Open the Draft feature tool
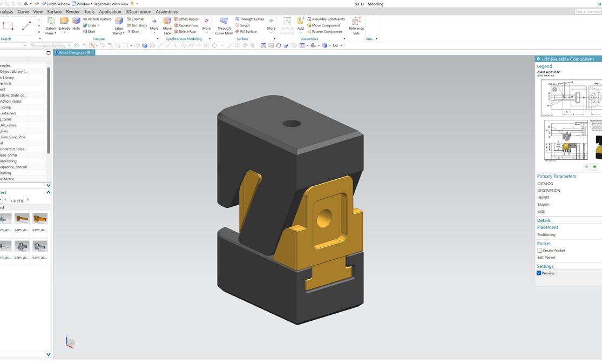The height and width of the screenshot is (364, 602). click(x=133, y=31)
